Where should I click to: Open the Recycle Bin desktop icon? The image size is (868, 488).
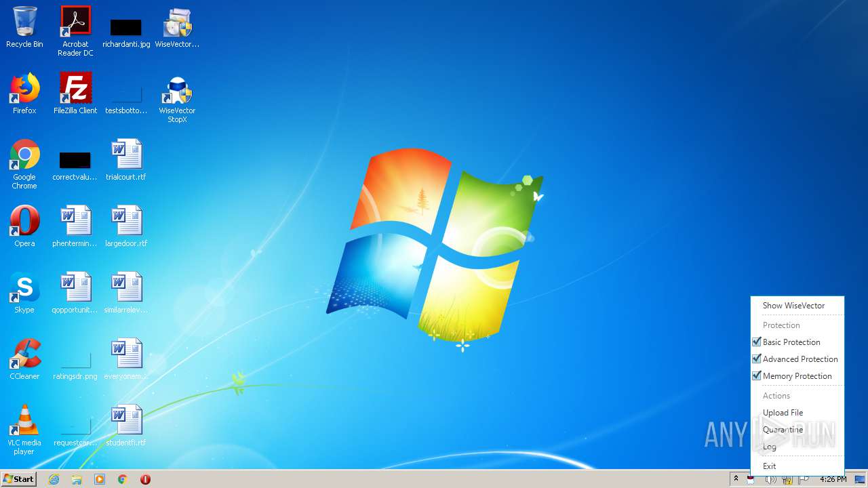click(x=24, y=27)
